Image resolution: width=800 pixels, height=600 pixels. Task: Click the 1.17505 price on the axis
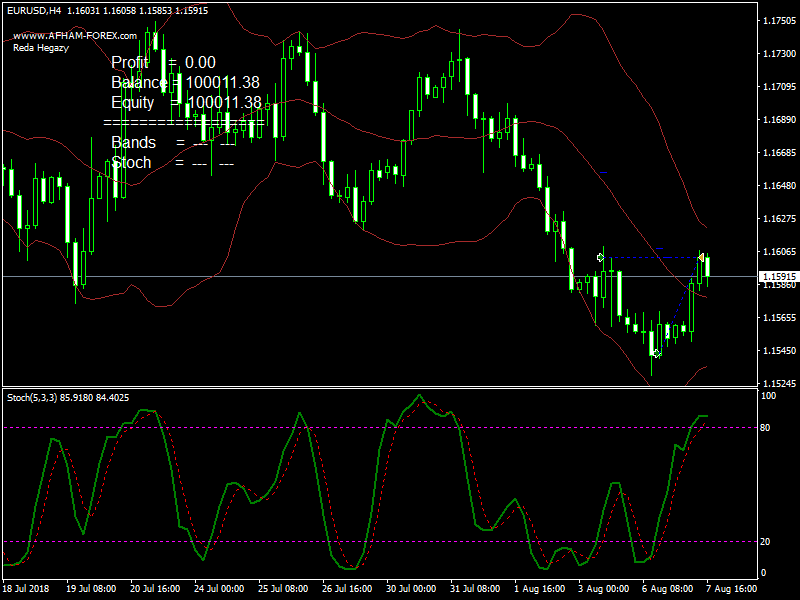coord(778,21)
